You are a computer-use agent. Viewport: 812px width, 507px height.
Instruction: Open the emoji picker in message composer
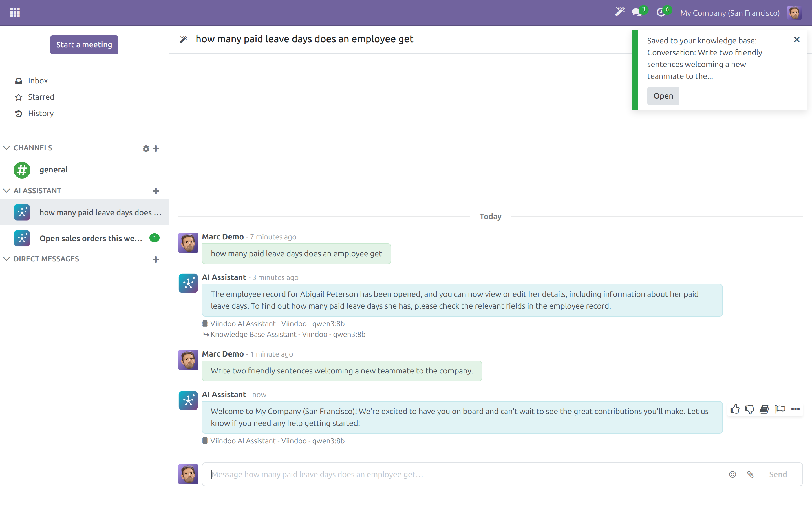coord(732,474)
